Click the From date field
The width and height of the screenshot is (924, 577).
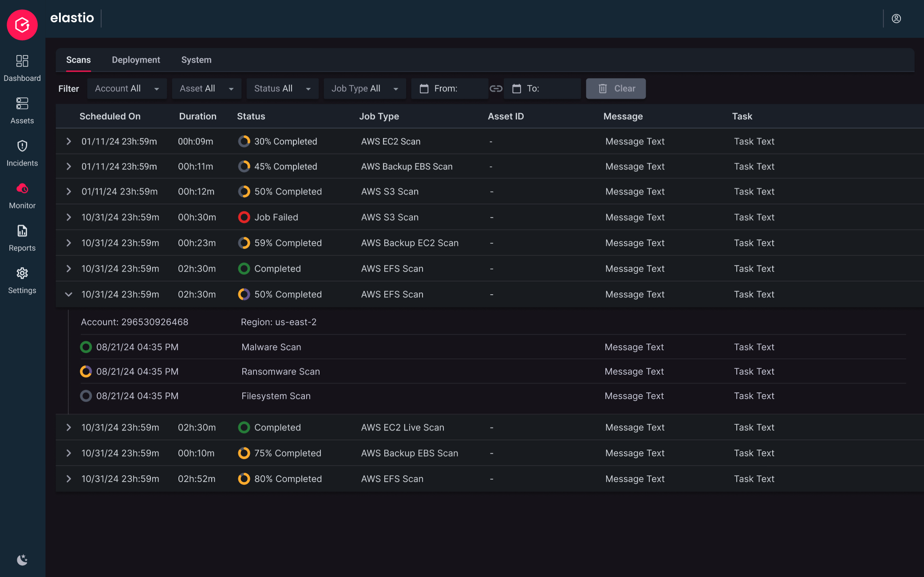coord(449,89)
